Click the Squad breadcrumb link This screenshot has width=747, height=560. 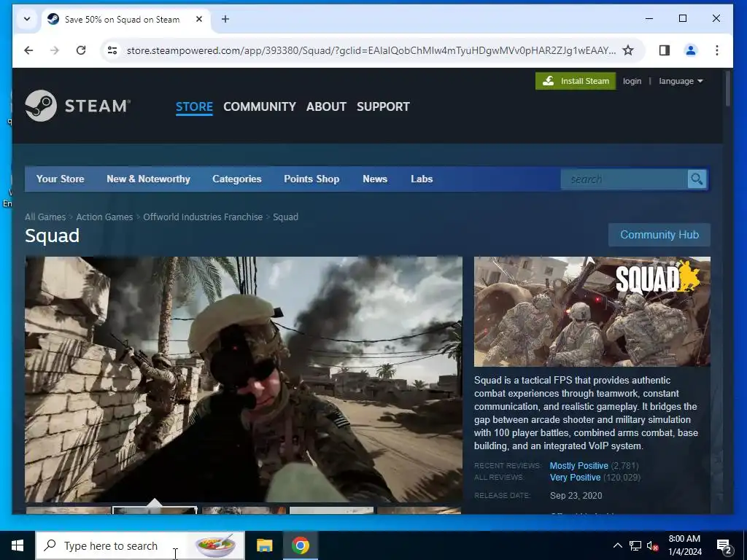click(285, 217)
